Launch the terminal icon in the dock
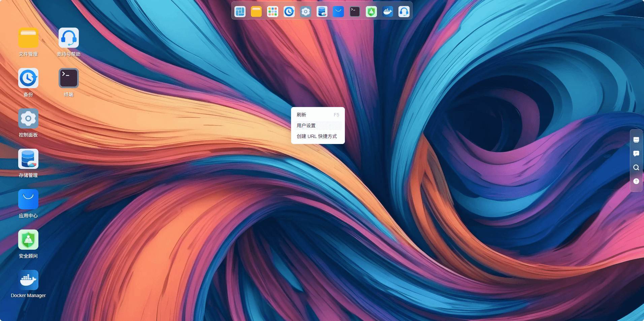The width and height of the screenshot is (644, 321). (355, 12)
